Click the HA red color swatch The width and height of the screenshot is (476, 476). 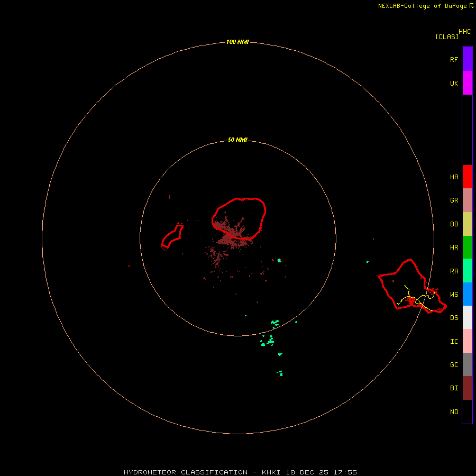click(467, 177)
